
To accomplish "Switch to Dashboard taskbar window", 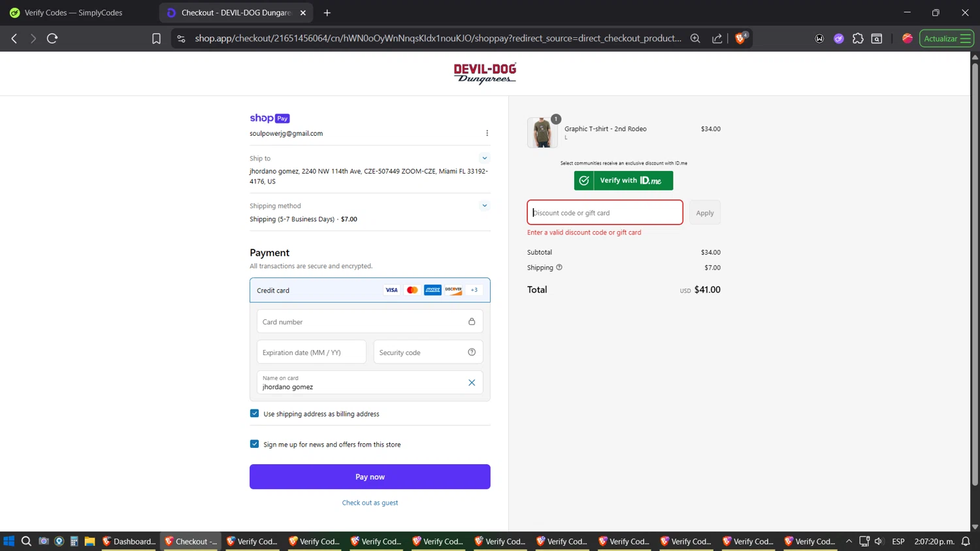I will [129, 541].
